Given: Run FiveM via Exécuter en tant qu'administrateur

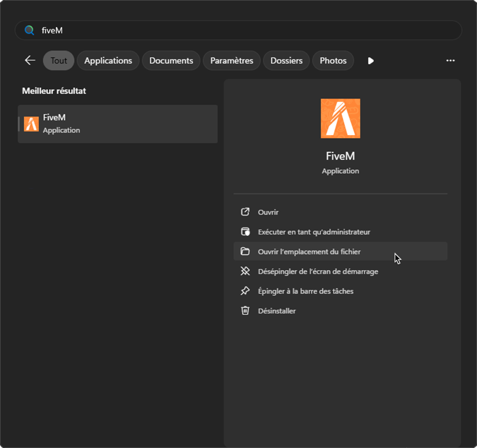Looking at the screenshot, I should (314, 232).
